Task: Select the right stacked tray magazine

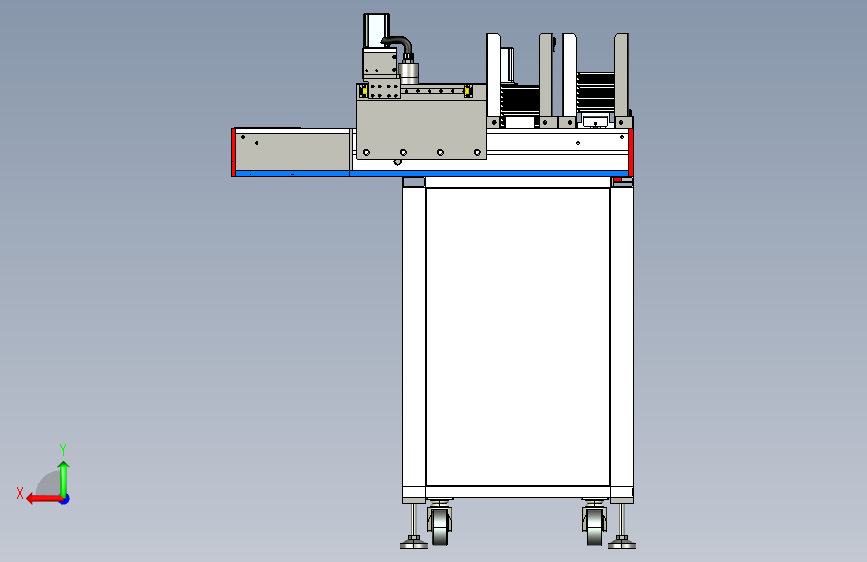Action: tap(596, 91)
